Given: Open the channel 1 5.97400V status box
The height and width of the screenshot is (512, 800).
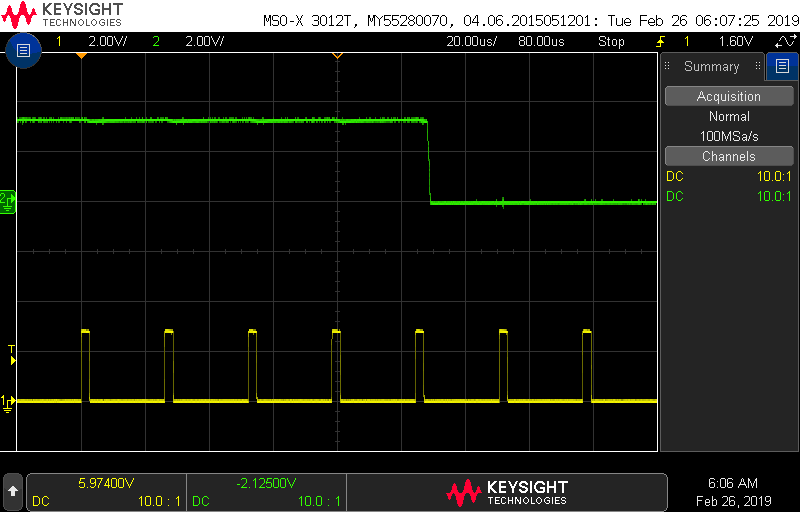Looking at the screenshot, I should (106, 491).
